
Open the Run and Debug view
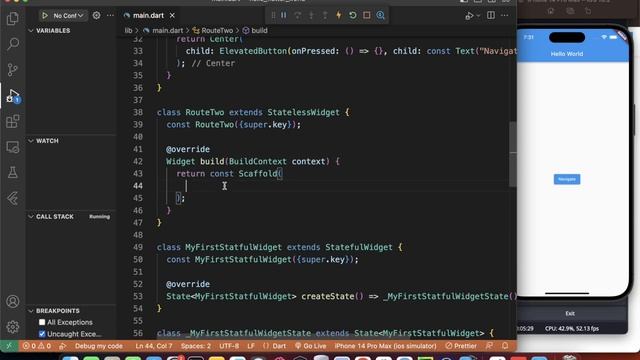tap(13, 96)
